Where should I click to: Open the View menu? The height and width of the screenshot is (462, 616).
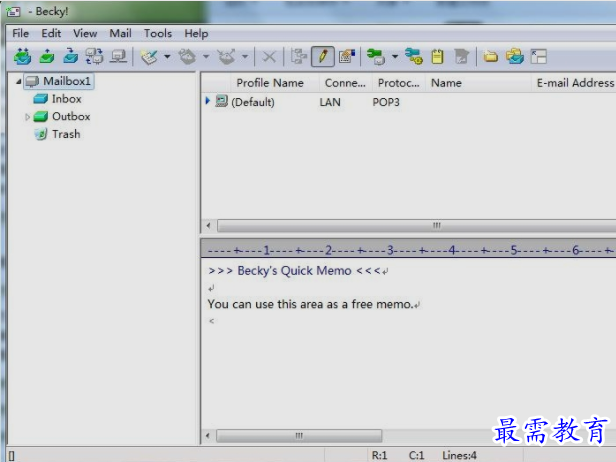tap(85, 33)
